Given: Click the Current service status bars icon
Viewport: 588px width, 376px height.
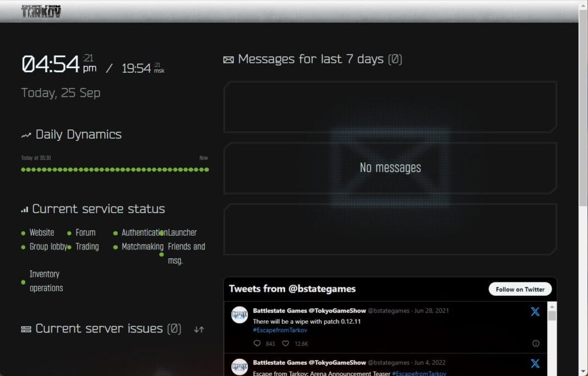Looking at the screenshot, I should tap(24, 210).
